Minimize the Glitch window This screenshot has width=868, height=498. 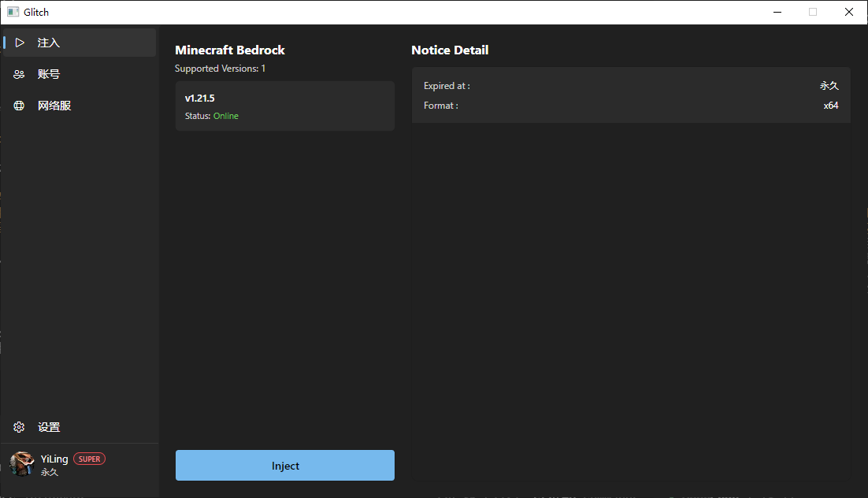[777, 12]
